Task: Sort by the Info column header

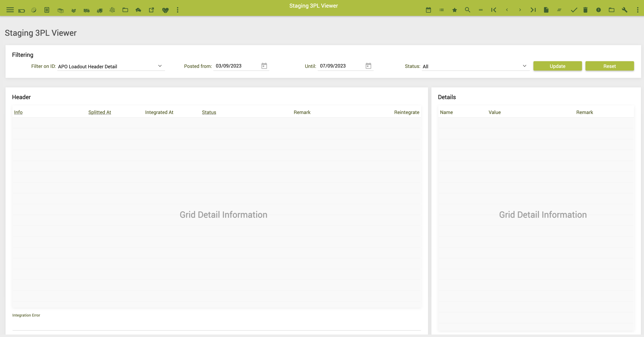Action: pyautogui.click(x=18, y=112)
